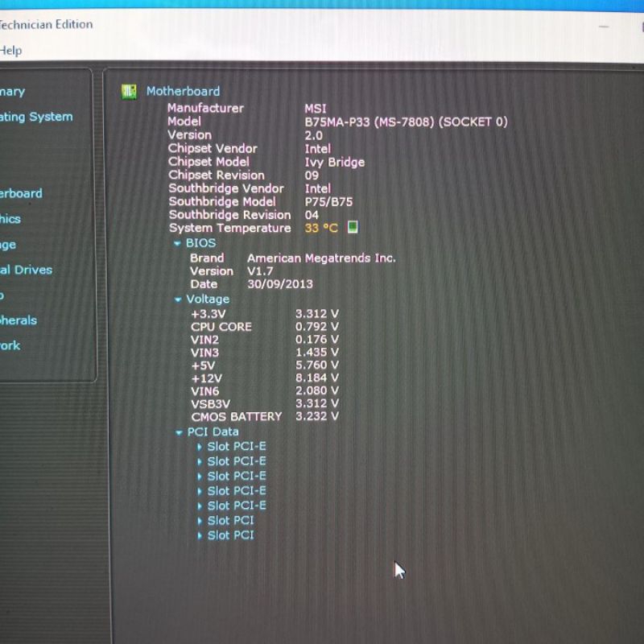Open the Peripherals sidebar section
Screen dimensions: 644x644
19,320
